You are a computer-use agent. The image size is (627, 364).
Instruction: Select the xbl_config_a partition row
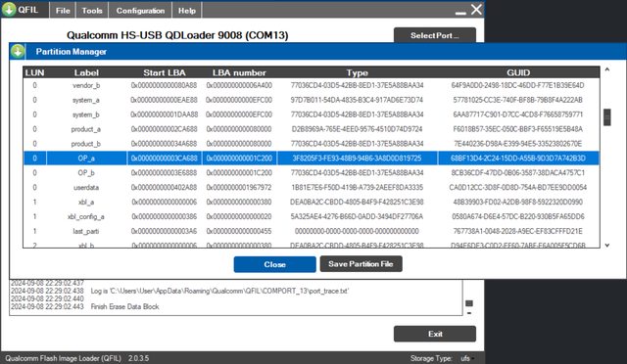(312, 216)
